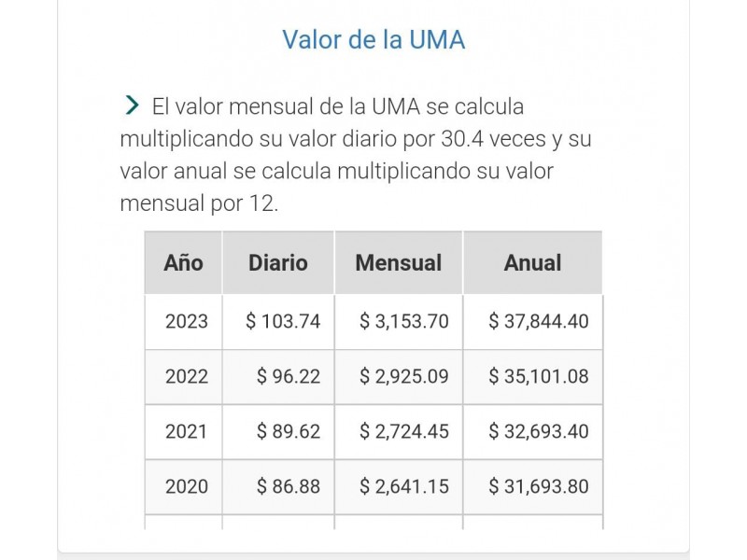Click the 2021 year cell
The width and height of the screenshot is (747, 560).
point(186,431)
